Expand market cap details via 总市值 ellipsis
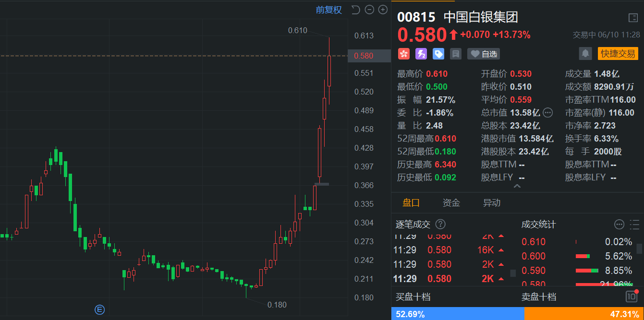Viewport: 644px width, 320px height. pyautogui.click(x=547, y=112)
